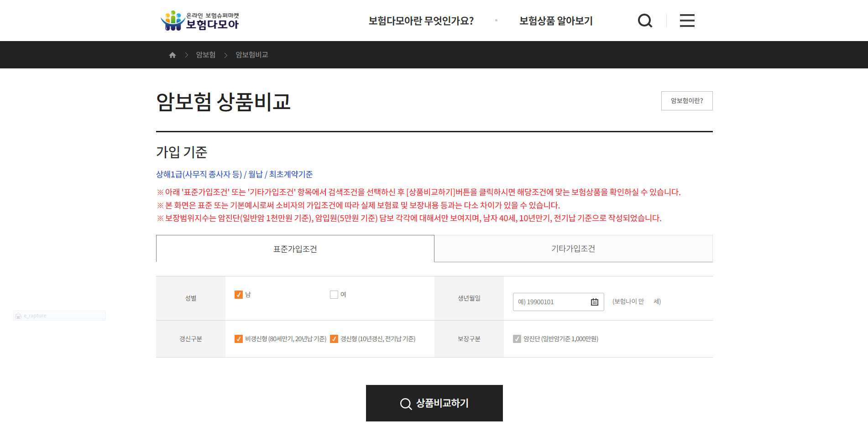Open the calendar date picker icon
This screenshot has width=868, height=426.
click(x=594, y=302)
